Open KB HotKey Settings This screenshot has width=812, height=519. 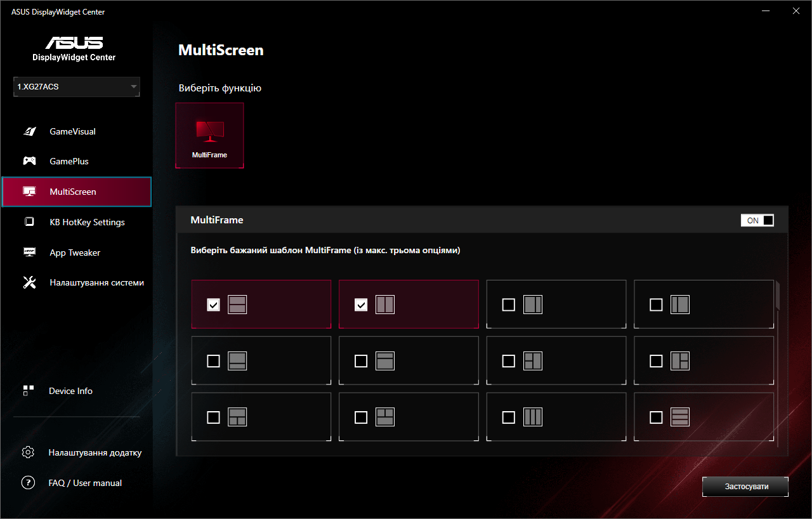pyautogui.click(x=77, y=222)
